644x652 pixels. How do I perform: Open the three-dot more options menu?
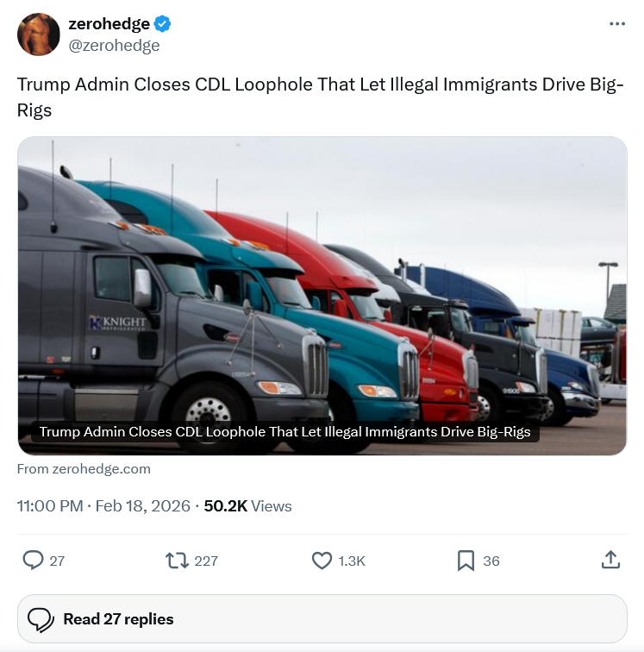[617, 23]
